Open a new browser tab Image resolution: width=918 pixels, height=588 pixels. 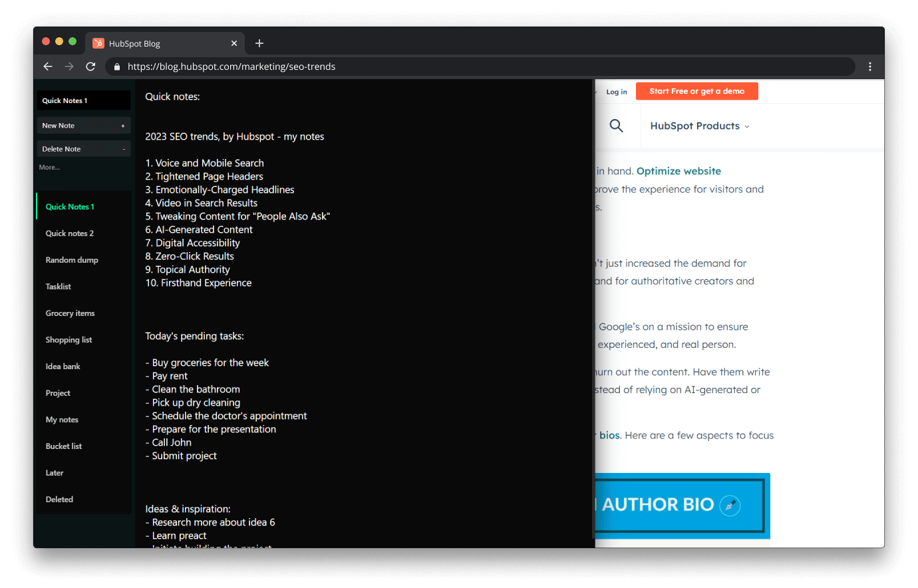(259, 43)
